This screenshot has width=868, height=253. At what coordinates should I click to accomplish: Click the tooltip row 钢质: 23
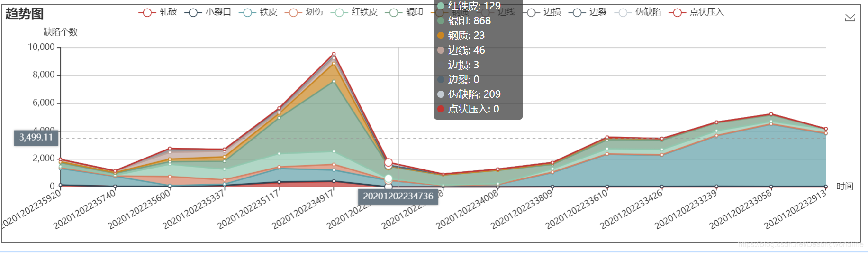(x=461, y=36)
